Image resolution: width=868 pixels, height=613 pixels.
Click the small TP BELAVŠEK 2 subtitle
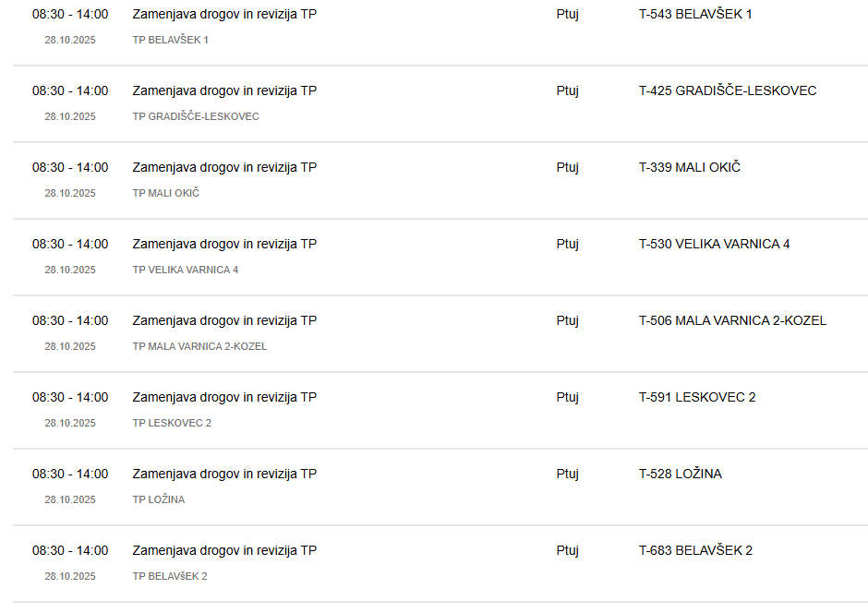[x=170, y=576]
